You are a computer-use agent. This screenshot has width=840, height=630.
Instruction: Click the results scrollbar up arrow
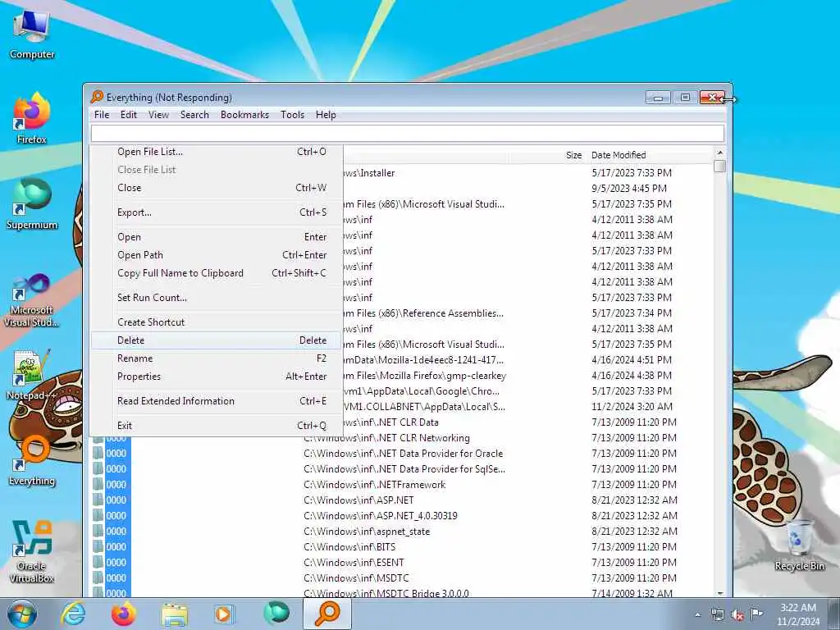point(719,153)
